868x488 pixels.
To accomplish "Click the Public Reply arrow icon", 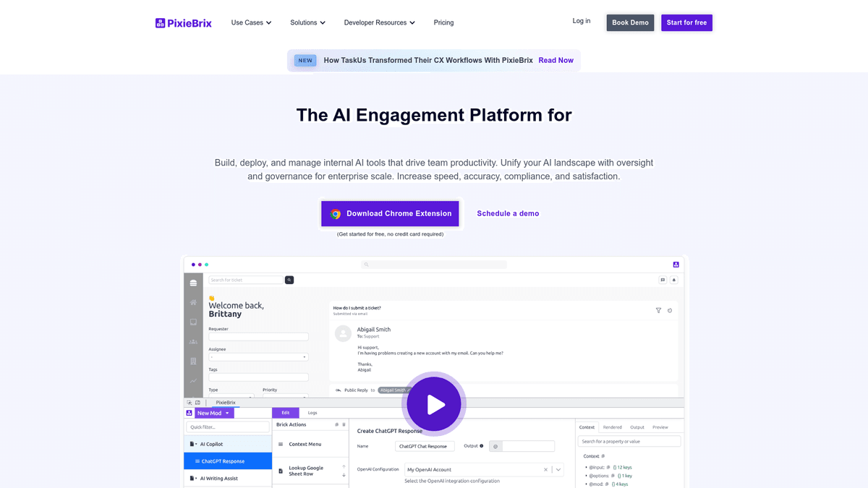I will (x=339, y=390).
